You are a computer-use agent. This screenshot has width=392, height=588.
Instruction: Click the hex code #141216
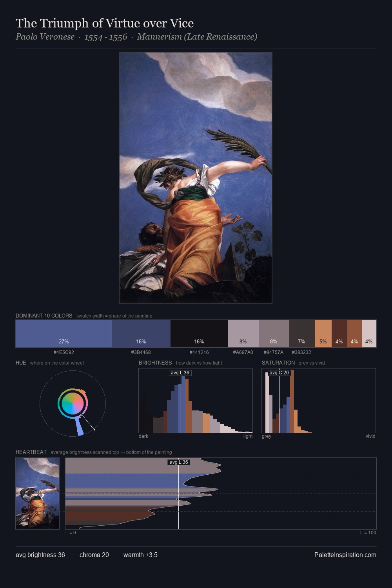199,352
